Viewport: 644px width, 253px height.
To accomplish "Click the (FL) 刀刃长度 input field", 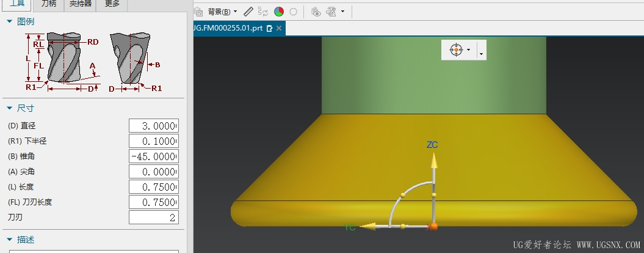I will [154, 202].
